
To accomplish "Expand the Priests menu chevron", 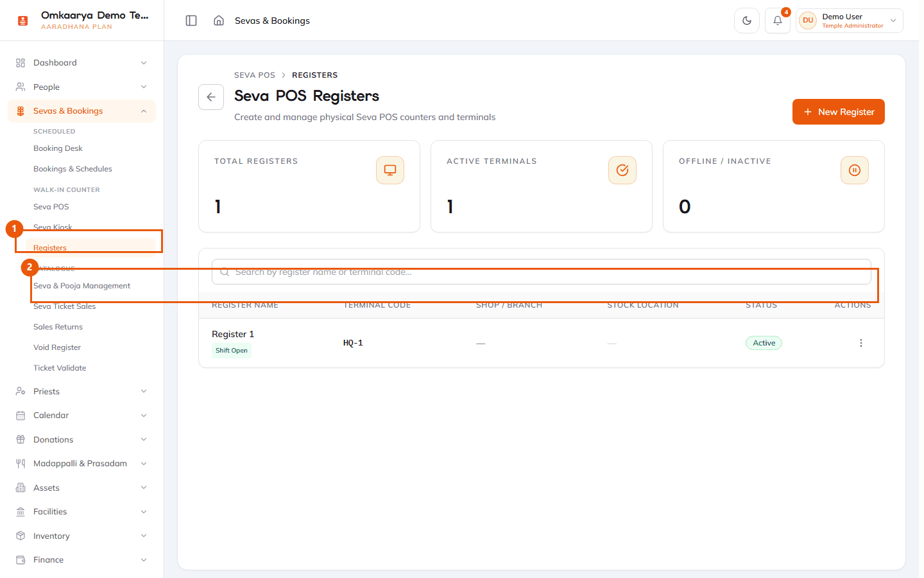I will coord(144,391).
